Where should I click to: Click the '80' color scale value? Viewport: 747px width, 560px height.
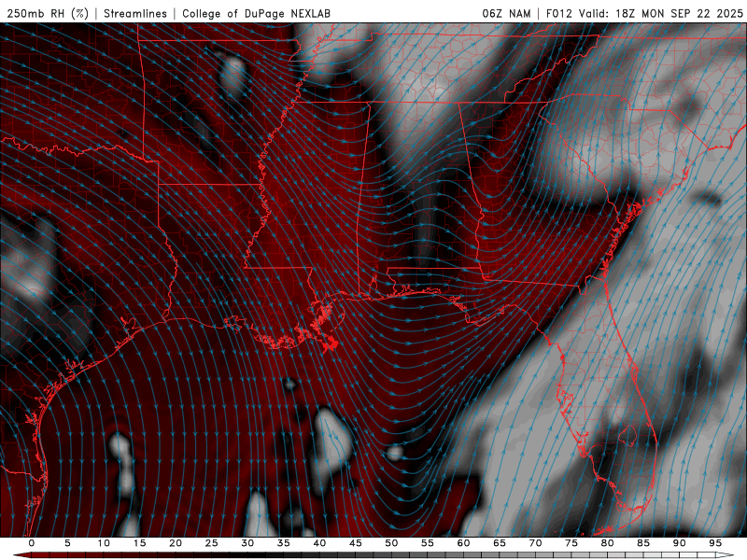pyautogui.click(x=608, y=543)
